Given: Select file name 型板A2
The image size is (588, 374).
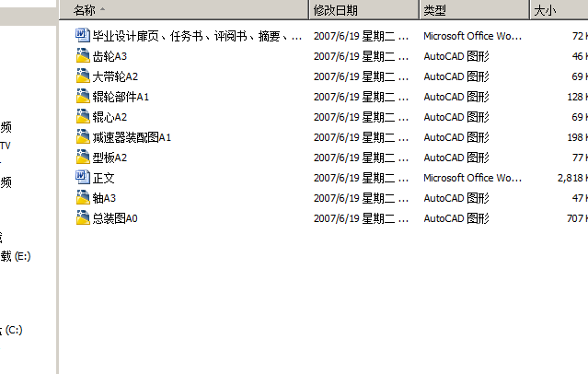Looking at the screenshot, I should click(x=110, y=158).
